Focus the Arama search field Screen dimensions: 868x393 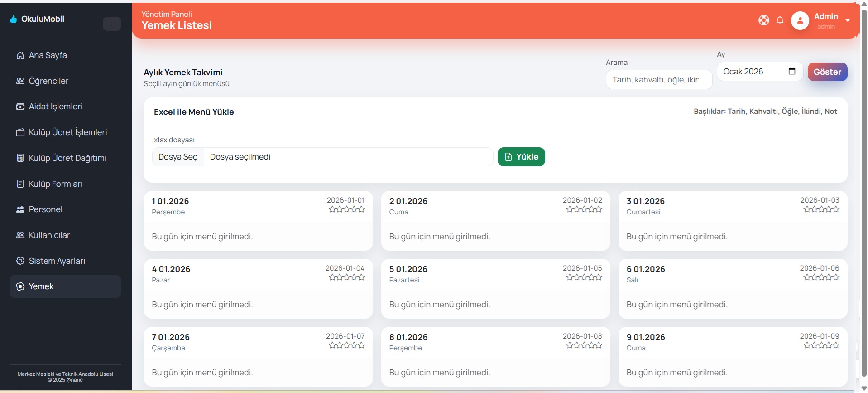(658, 80)
